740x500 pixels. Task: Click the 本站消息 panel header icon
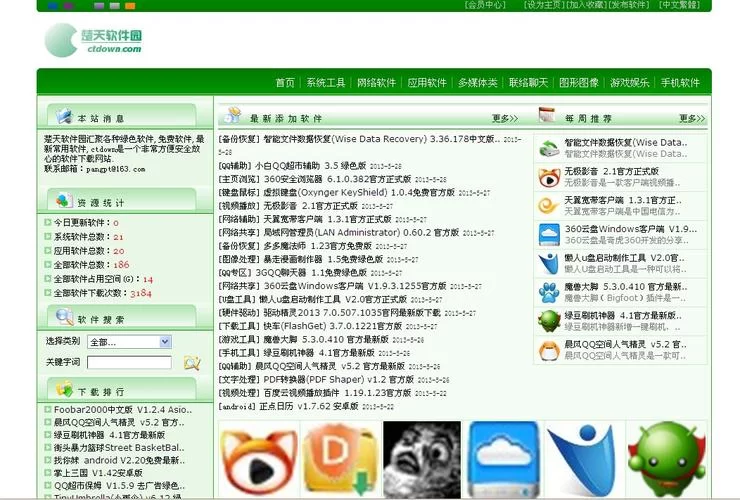(64, 116)
